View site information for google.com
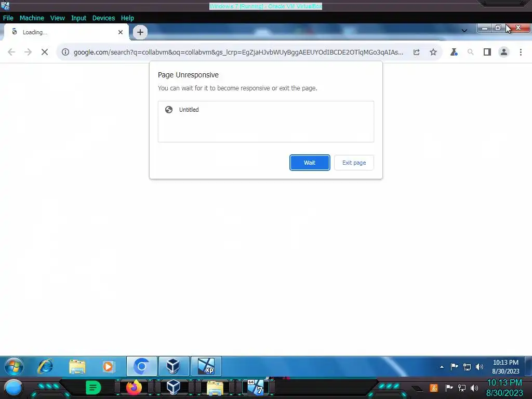The height and width of the screenshot is (399, 532). [x=65, y=52]
